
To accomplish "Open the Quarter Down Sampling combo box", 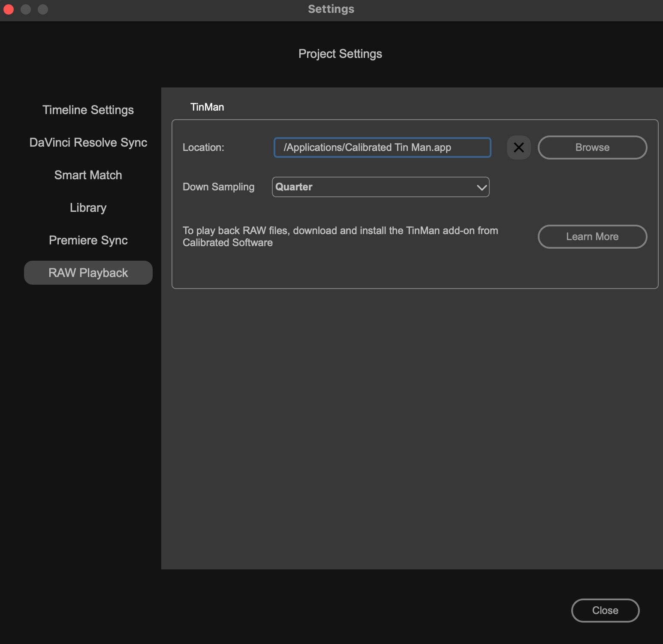I will pyautogui.click(x=380, y=187).
